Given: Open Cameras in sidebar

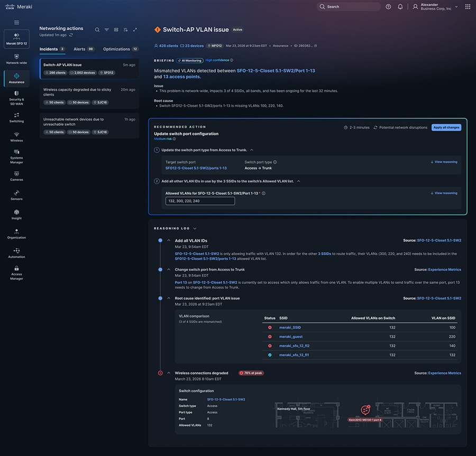Looking at the screenshot, I should pyautogui.click(x=16, y=176).
